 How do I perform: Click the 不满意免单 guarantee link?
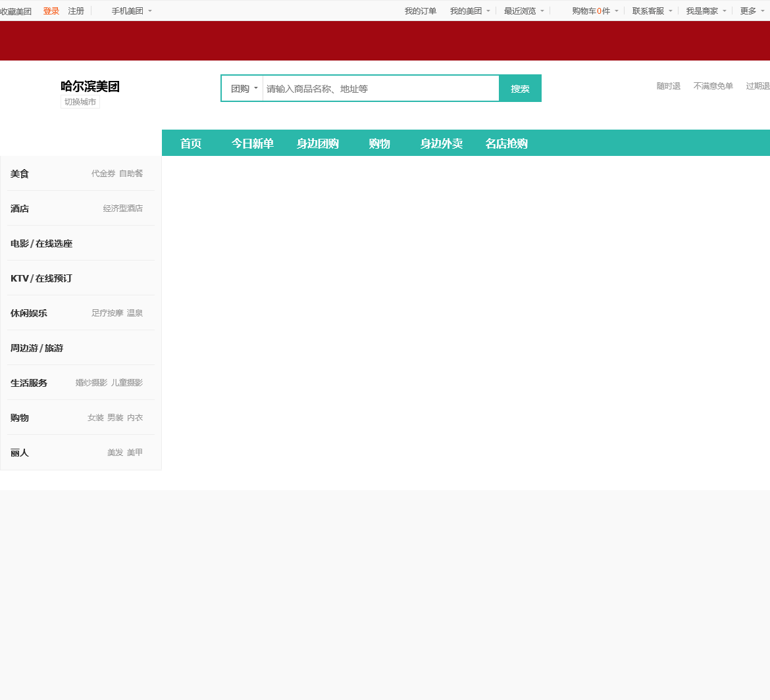(x=713, y=86)
